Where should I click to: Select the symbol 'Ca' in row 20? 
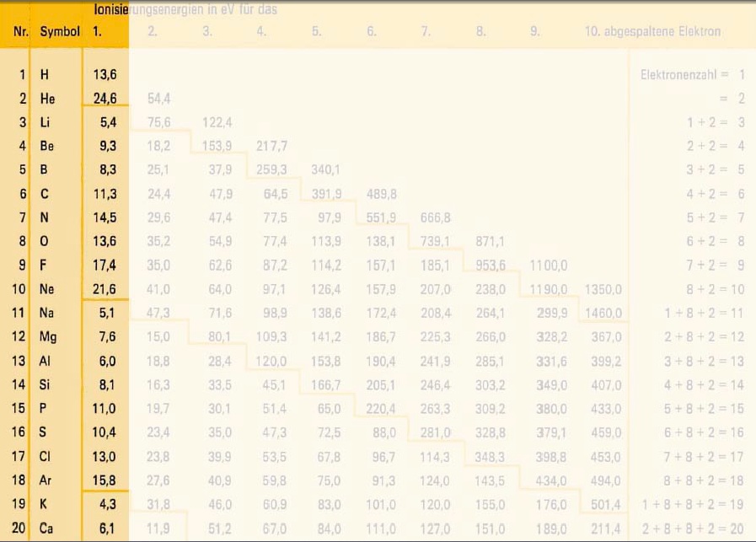point(46,529)
